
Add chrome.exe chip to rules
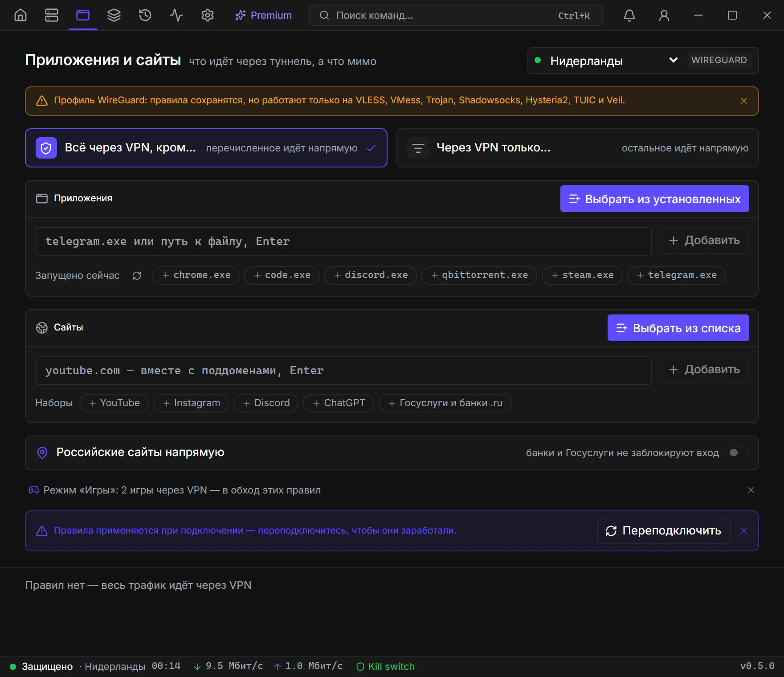[x=196, y=275]
